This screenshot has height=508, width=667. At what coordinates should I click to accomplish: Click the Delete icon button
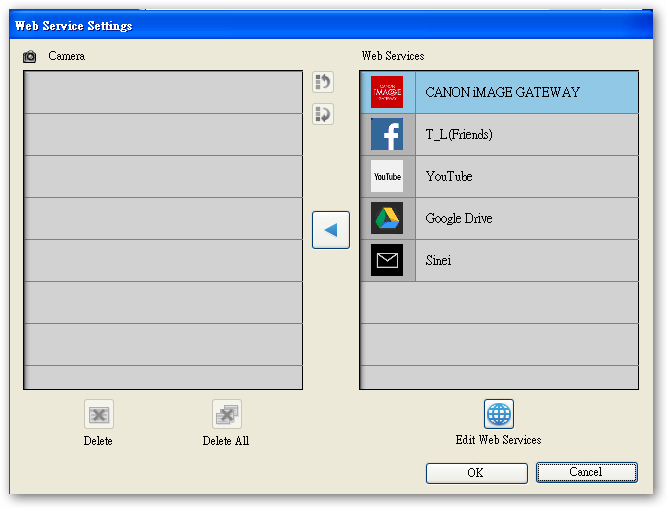pos(99,414)
